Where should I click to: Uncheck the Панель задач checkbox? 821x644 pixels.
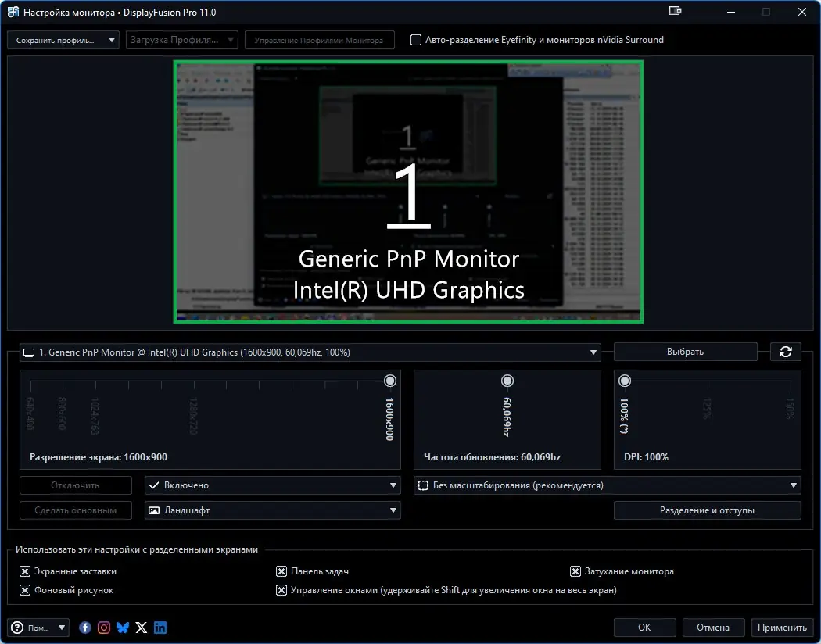click(281, 571)
